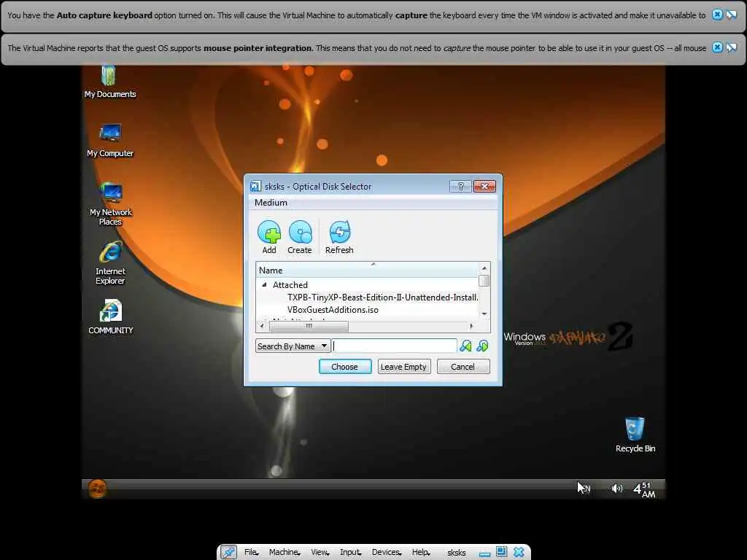Click the find previous match icon
This screenshot has height=560, width=747.
[465, 346]
